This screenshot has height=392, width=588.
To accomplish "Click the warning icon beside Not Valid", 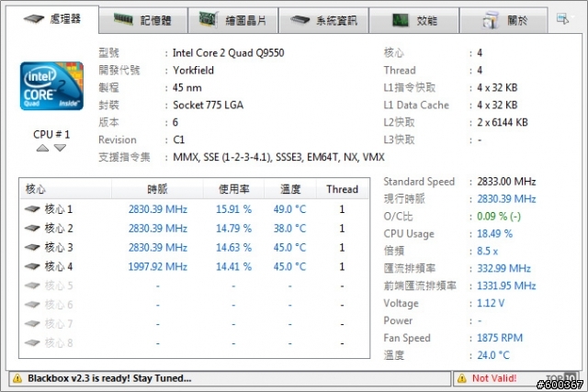I will pyautogui.click(x=462, y=378).
